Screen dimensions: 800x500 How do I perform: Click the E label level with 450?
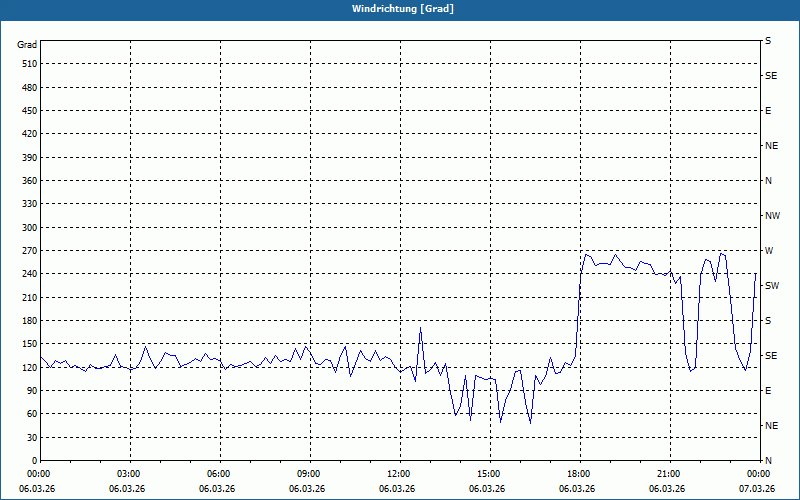click(768, 111)
